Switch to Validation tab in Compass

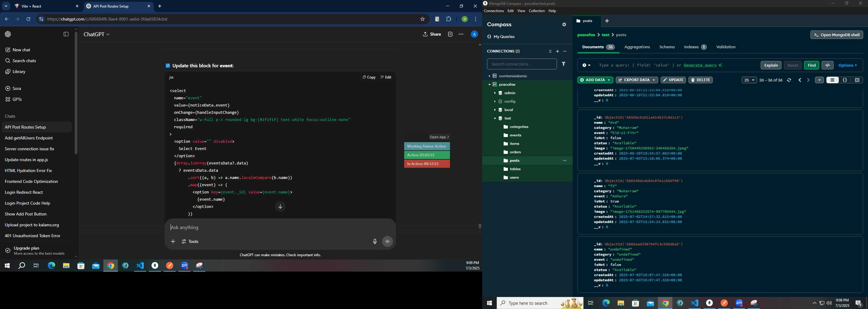click(725, 47)
